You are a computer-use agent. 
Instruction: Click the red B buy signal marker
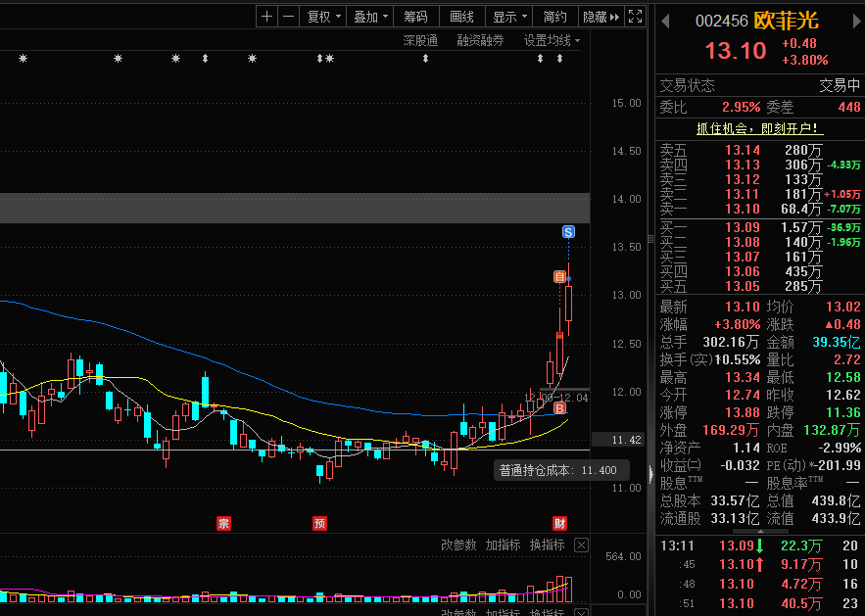point(559,408)
